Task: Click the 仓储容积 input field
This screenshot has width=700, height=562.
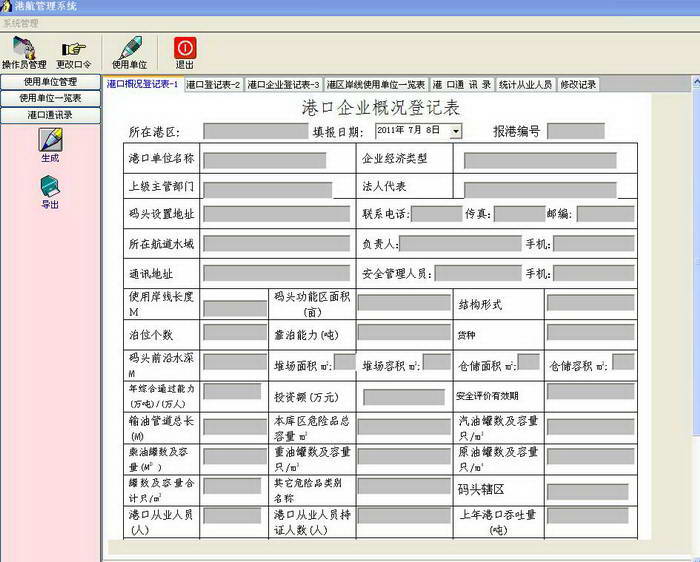Action: click(x=623, y=362)
